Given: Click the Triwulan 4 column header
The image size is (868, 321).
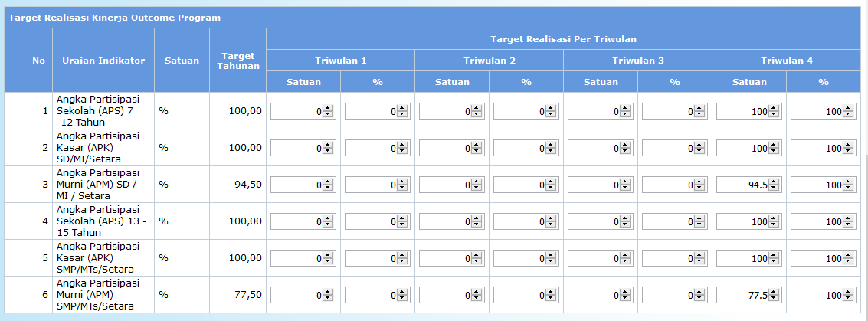Looking at the screenshot, I should 787,61.
